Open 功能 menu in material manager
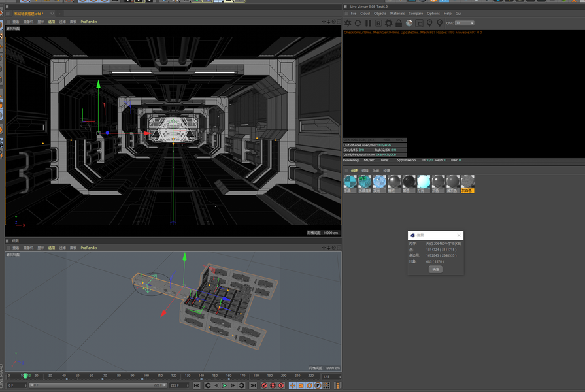 (x=376, y=171)
